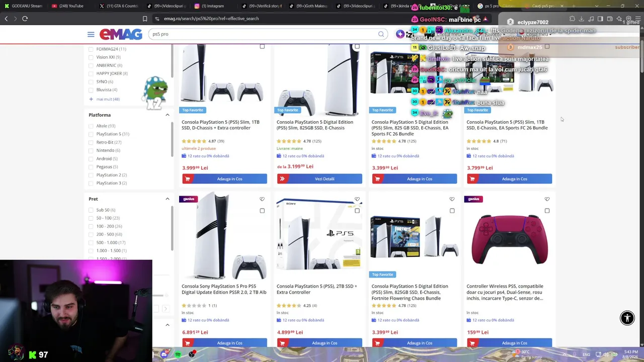Check the PlayStation 5 platform filter

point(91,134)
